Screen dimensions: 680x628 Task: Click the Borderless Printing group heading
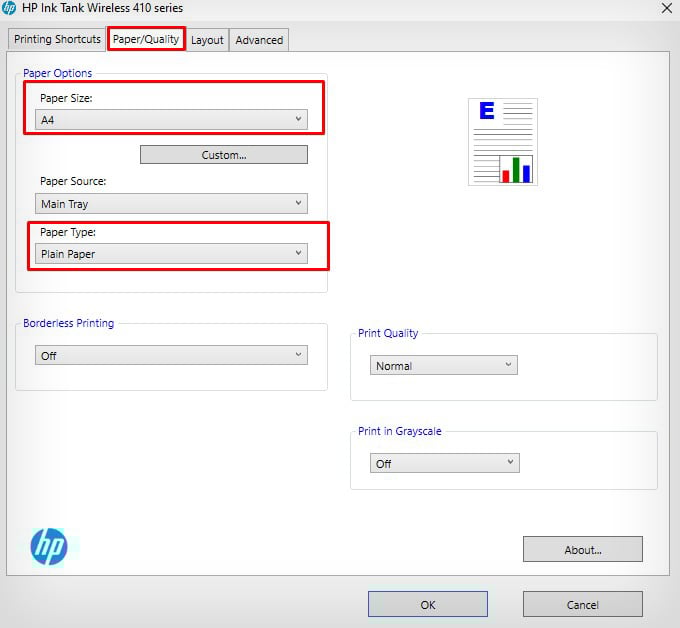[x=69, y=323]
